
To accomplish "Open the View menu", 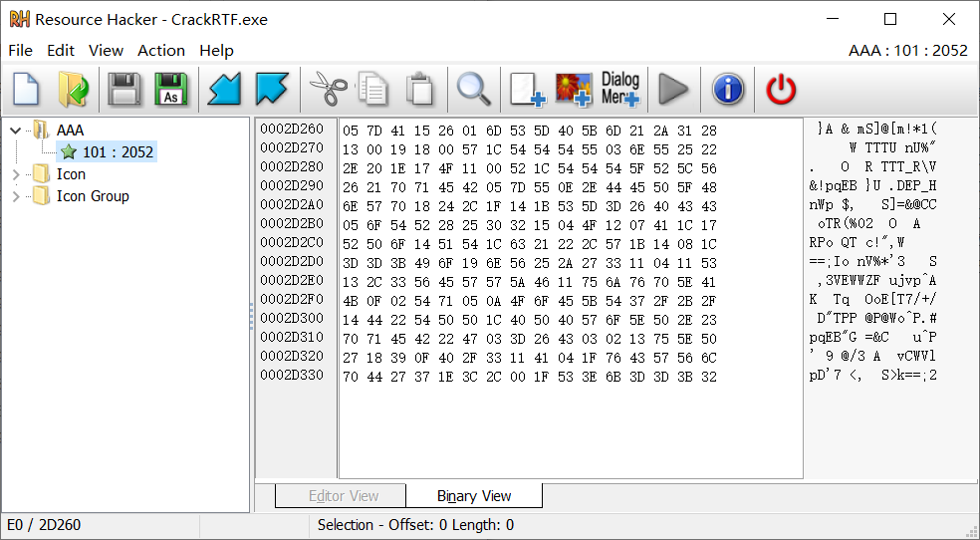I will click(x=106, y=51).
